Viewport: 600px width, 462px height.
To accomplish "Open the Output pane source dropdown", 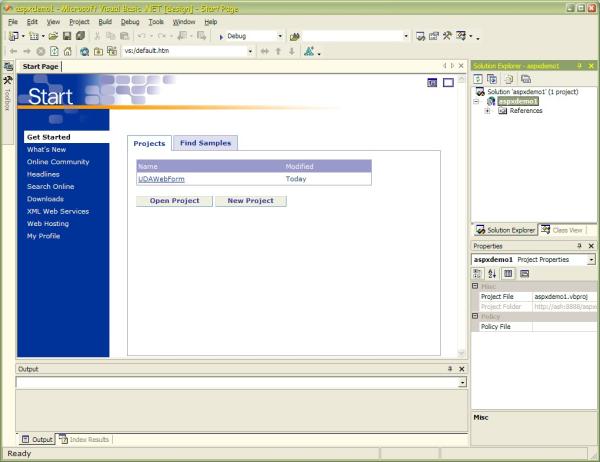I will [x=462, y=382].
